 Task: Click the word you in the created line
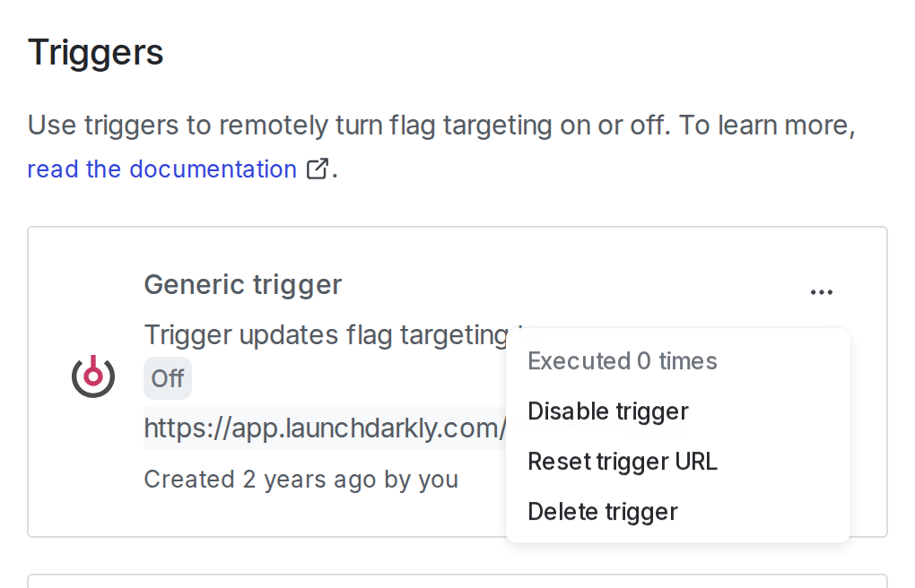pos(439,480)
